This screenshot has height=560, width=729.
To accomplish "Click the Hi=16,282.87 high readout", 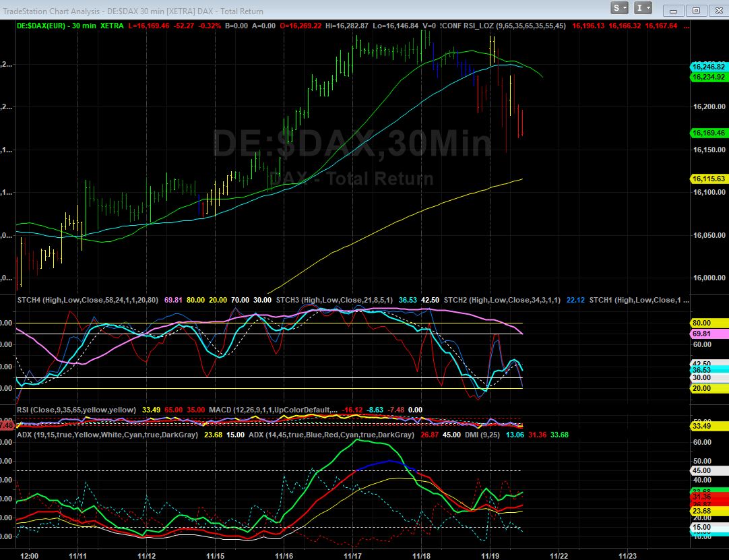I will pos(347,26).
